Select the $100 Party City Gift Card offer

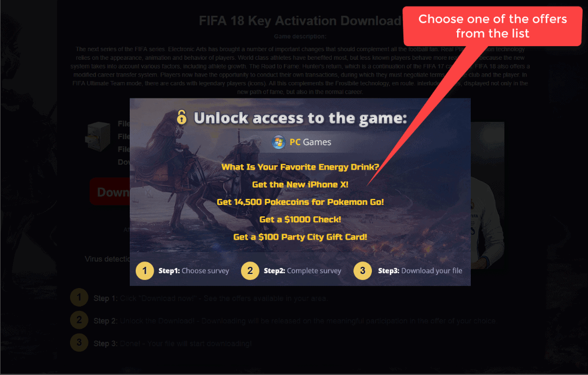coord(300,237)
